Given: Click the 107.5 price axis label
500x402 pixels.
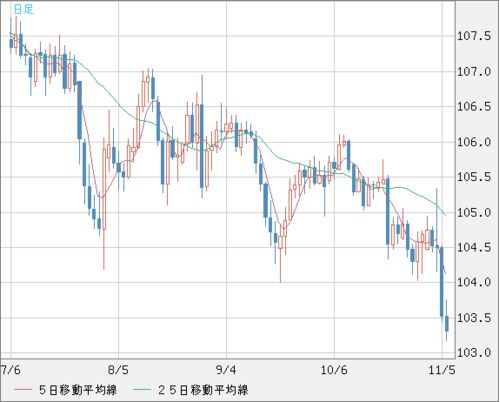Looking at the screenshot, I should [474, 36].
